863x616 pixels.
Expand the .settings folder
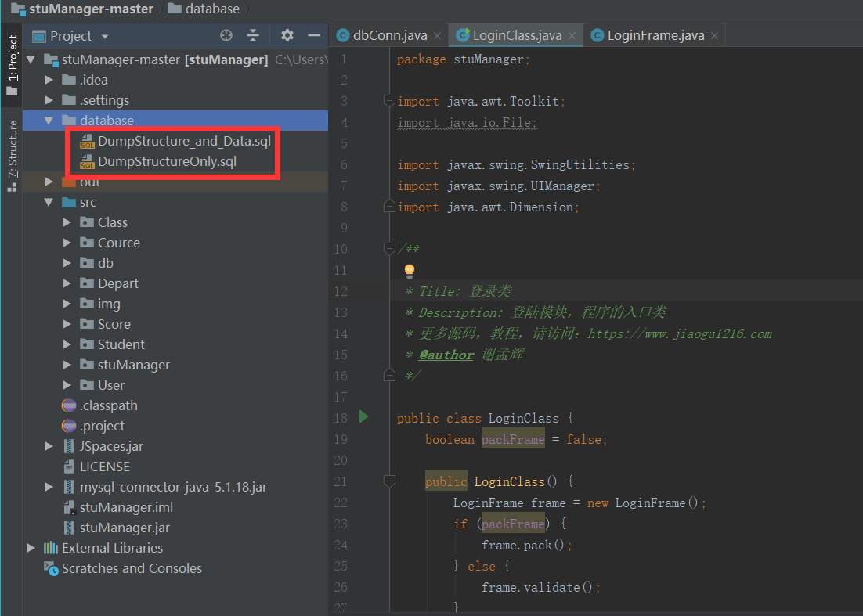[49, 100]
